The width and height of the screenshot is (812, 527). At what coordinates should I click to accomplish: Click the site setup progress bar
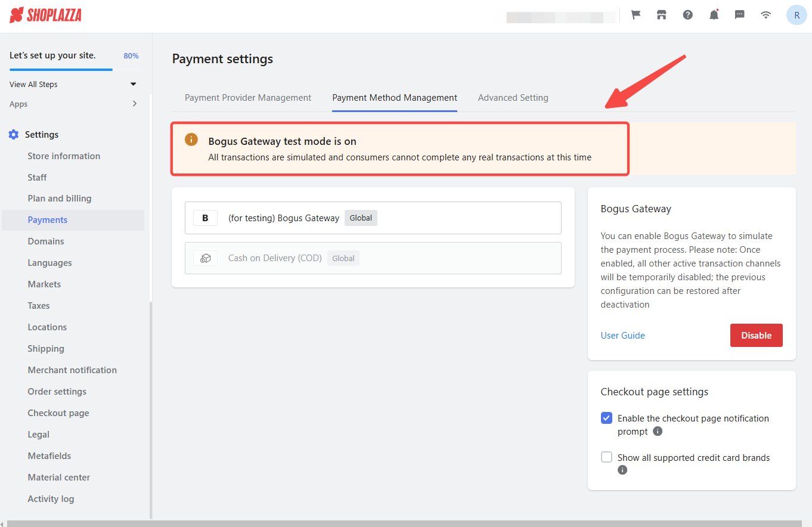coord(61,70)
